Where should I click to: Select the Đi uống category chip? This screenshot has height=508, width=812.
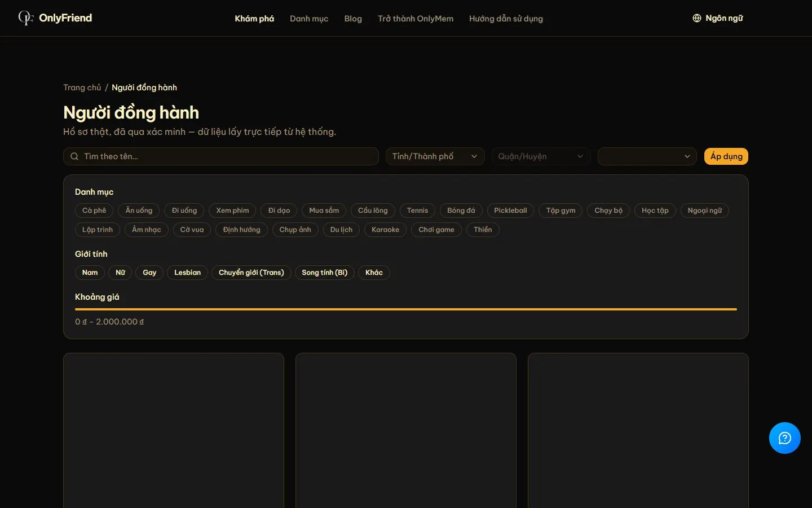point(184,211)
